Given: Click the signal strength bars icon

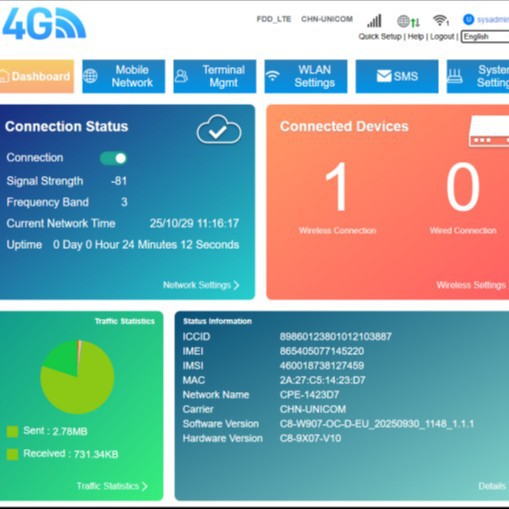Looking at the screenshot, I should pos(374,21).
